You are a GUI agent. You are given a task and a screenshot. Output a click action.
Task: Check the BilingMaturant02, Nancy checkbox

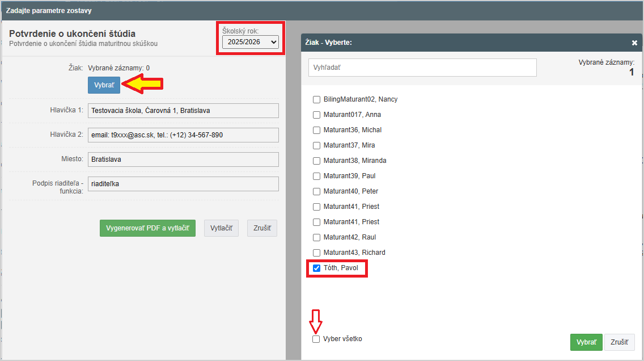pyautogui.click(x=317, y=99)
